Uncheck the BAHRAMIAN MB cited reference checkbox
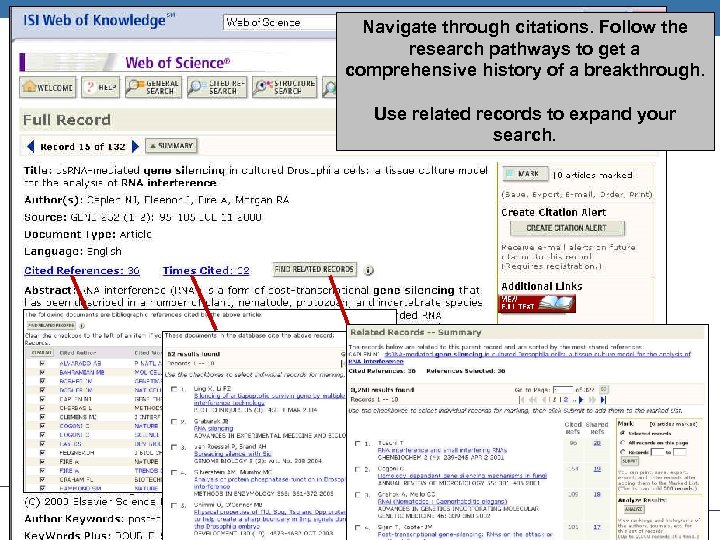This screenshot has width=720, height=540. (x=42, y=372)
